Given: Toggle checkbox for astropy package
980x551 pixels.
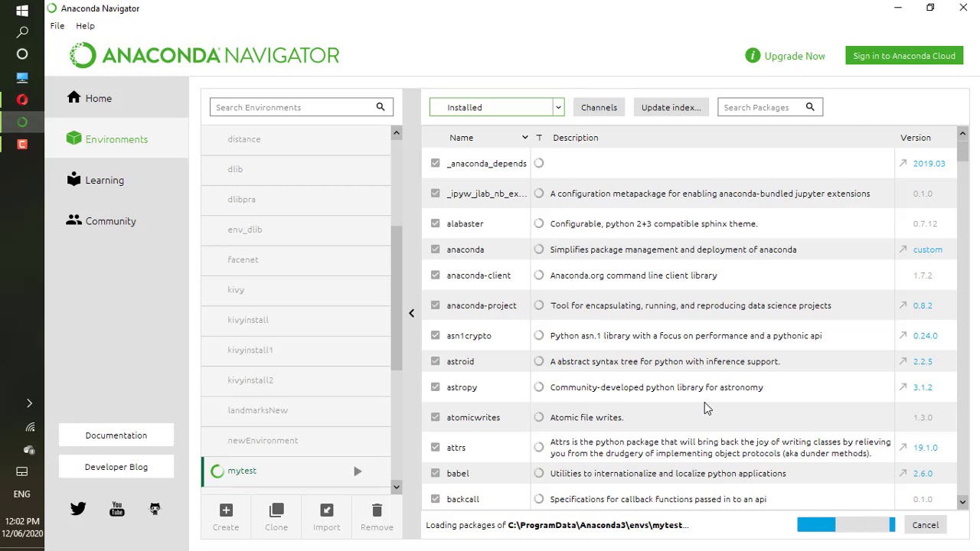Looking at the screenshot, I should pyautogui.click(x=436, y=387).
